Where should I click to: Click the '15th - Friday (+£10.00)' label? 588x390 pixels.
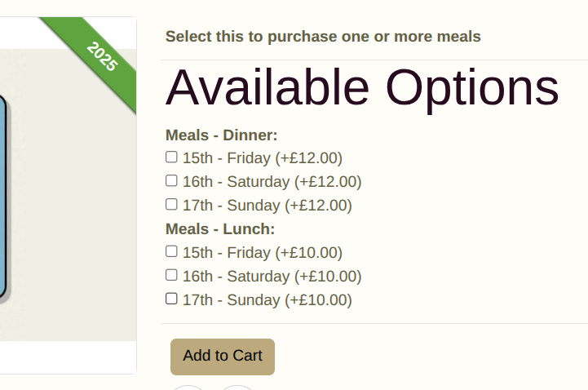263,253
